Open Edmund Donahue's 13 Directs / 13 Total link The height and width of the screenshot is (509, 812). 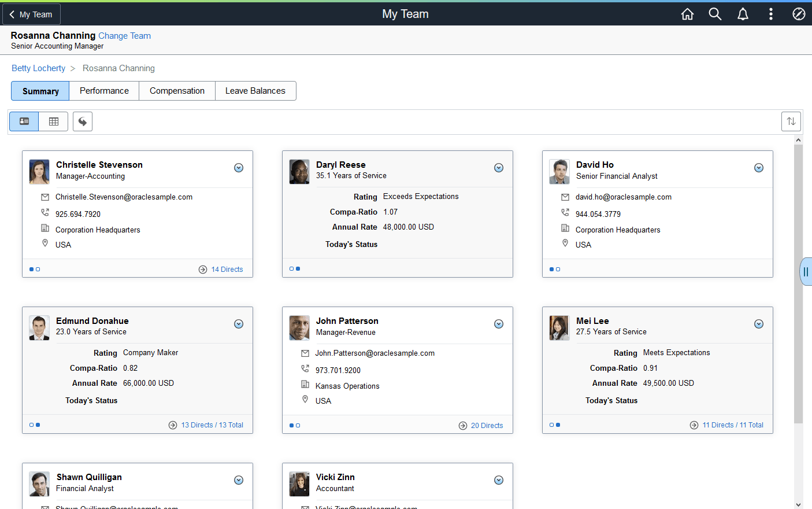coord(212,425)
